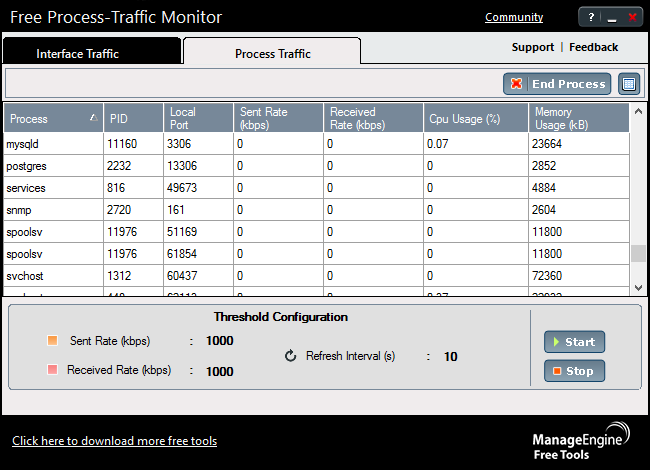Select the postgres process row
The image size is (650, 470).
(316, 166)
